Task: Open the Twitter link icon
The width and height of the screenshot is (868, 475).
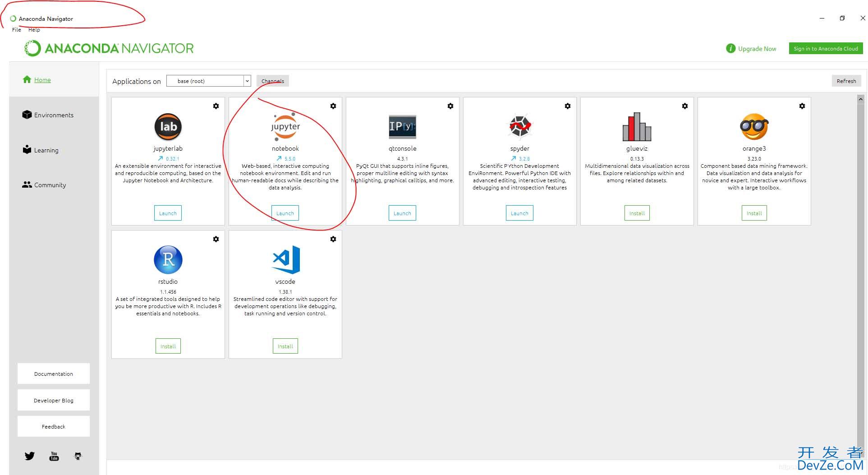Action: point(30,456)
